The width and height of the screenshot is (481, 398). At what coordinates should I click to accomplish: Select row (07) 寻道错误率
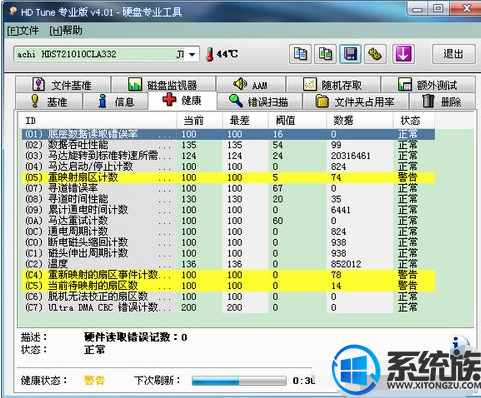click(x=228, y=188)
